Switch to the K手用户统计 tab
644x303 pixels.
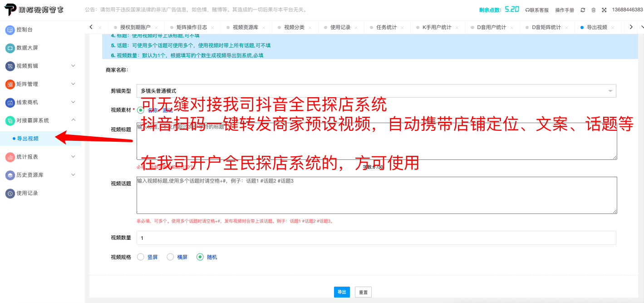tap(437, 28)
